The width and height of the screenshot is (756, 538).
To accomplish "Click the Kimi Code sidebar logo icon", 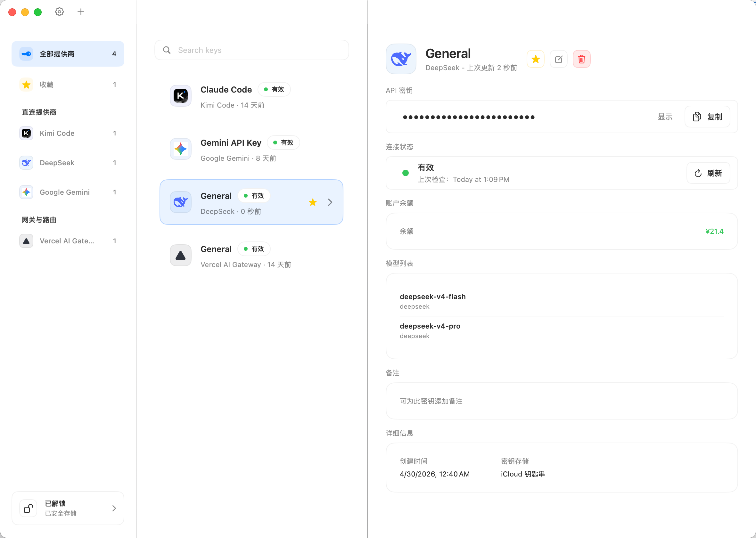I will [26, 133].
